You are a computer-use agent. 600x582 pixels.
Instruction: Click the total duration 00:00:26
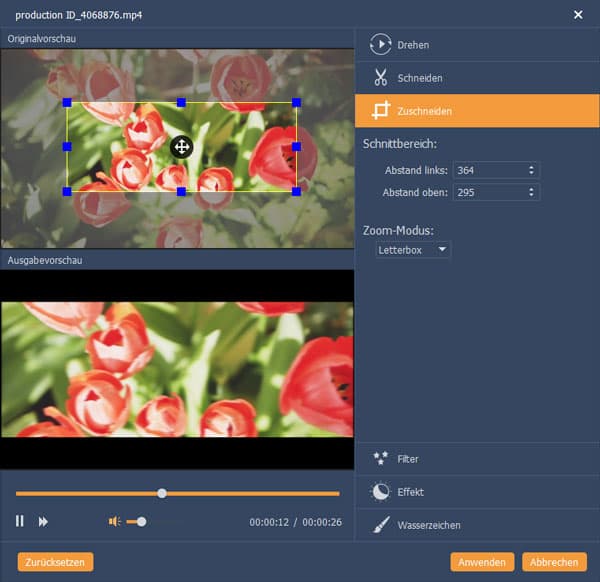pyautogui.click(x=322, y=522)
